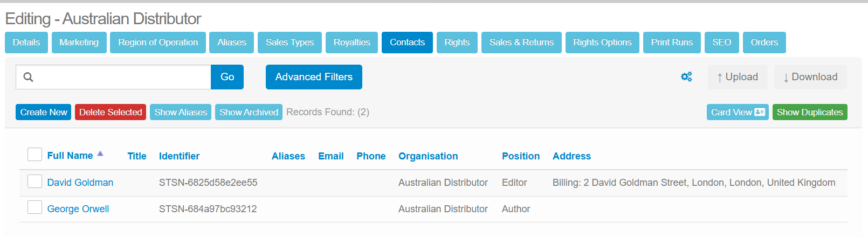
Task: Click the settings gears icon
Action: [686, 77]
